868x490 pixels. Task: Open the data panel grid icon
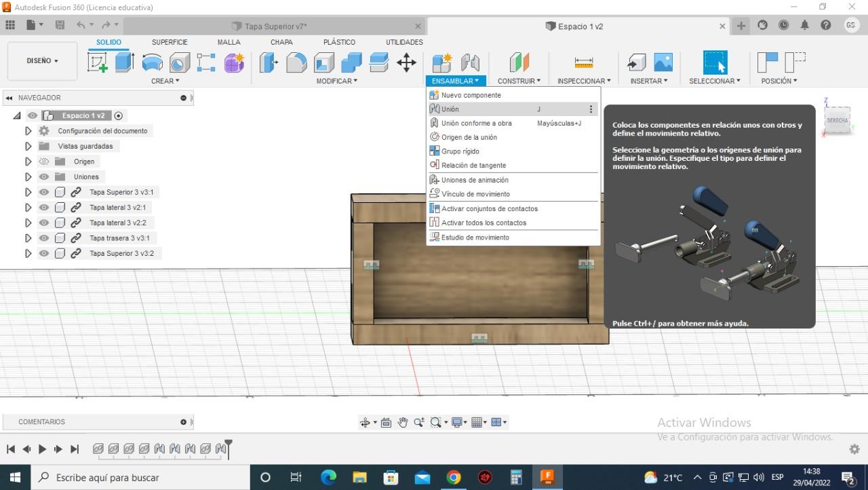(10, 26)
